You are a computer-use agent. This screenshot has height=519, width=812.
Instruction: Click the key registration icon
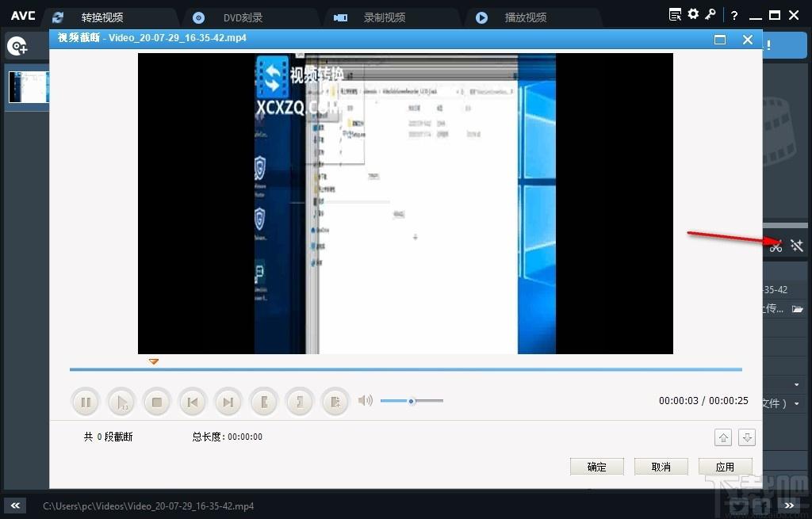coord(710,14)
